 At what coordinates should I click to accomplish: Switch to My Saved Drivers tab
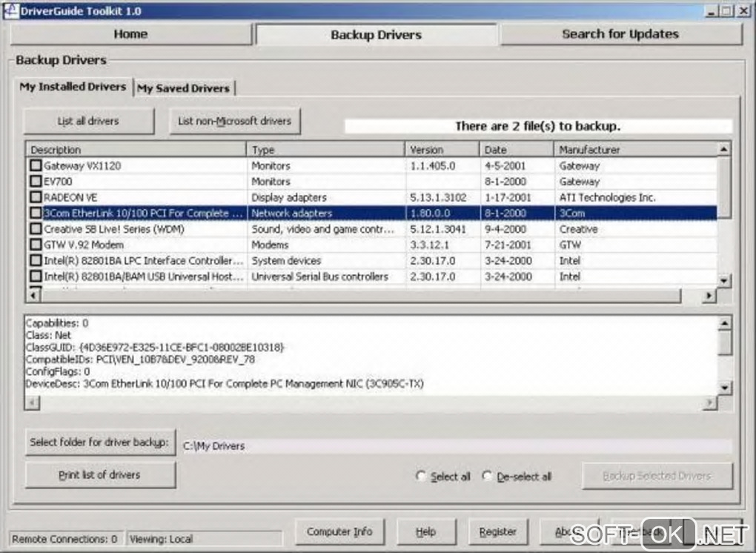click(x=184, y=87)
